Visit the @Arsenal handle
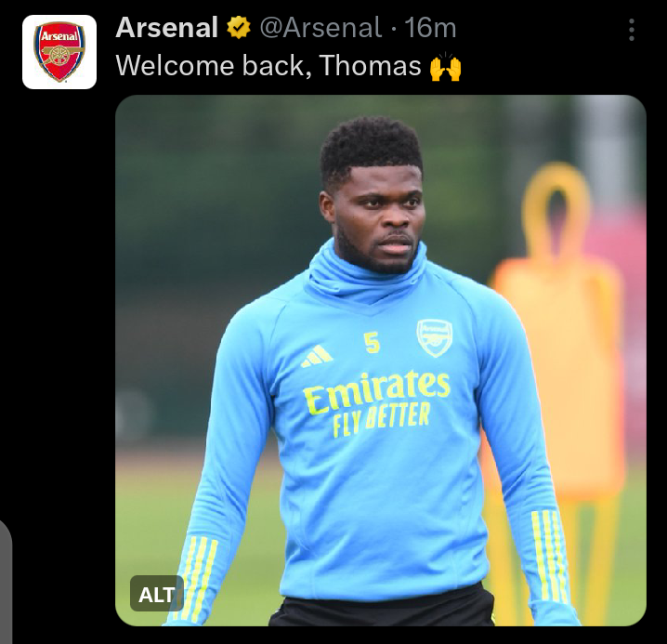 point(319,28)
